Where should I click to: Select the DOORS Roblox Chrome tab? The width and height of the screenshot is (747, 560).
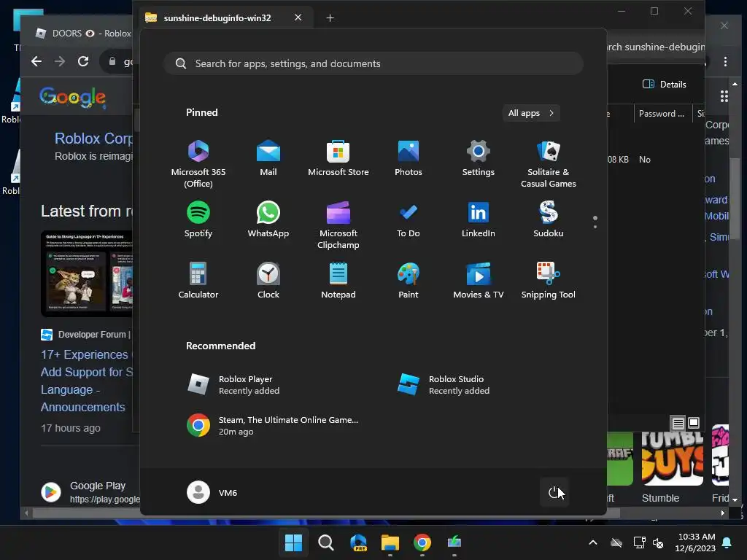(83, 34)
